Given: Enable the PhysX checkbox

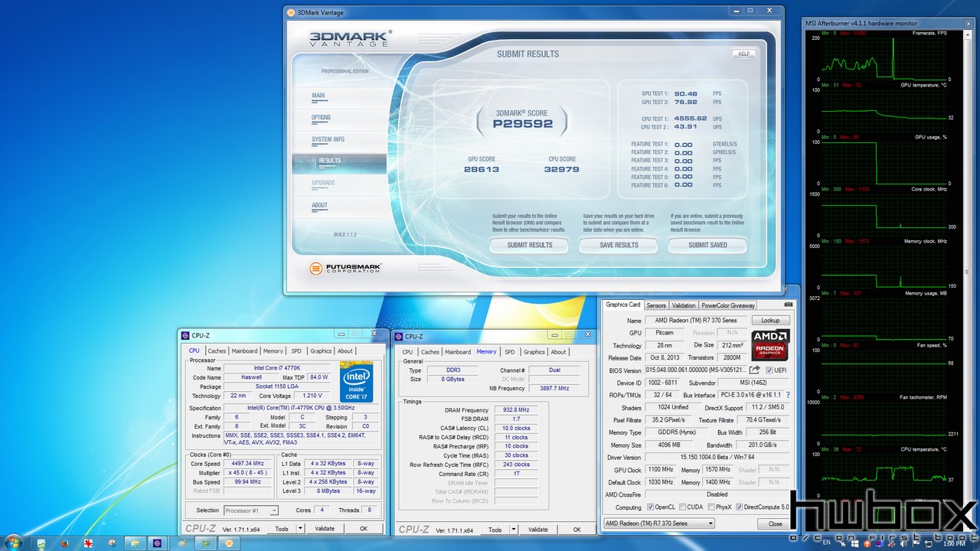Looking at the screenshot, I should click(x=711, y=507).
